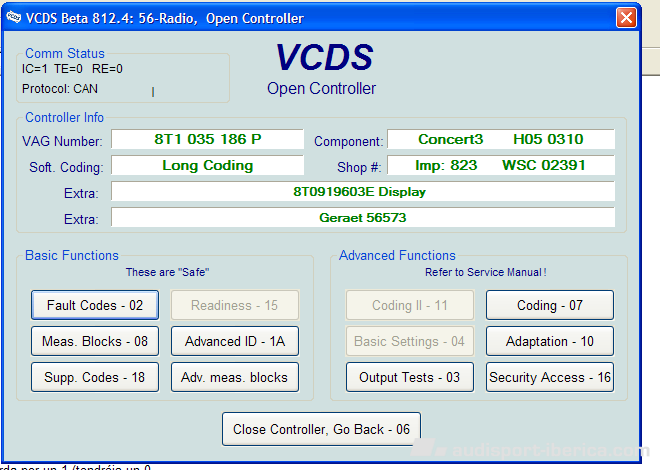Click the VAG Number: label
Screen dimensions: 660x470
click(x=62, y=141)
